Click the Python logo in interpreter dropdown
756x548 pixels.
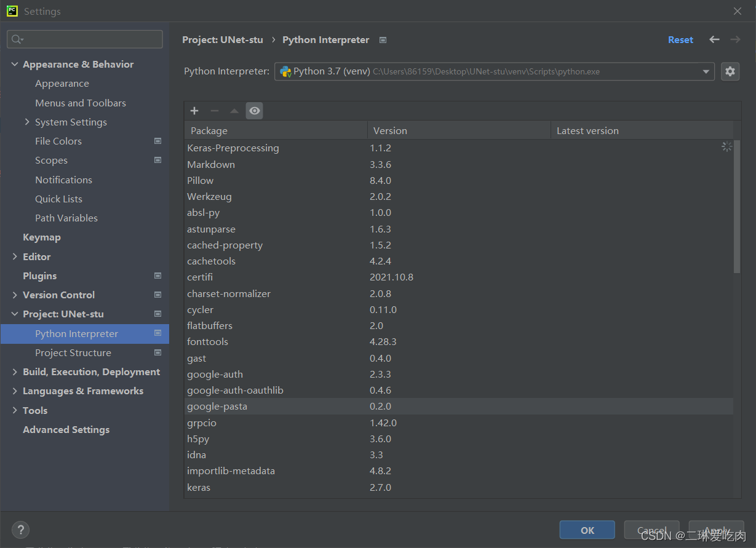coord(285,71)
